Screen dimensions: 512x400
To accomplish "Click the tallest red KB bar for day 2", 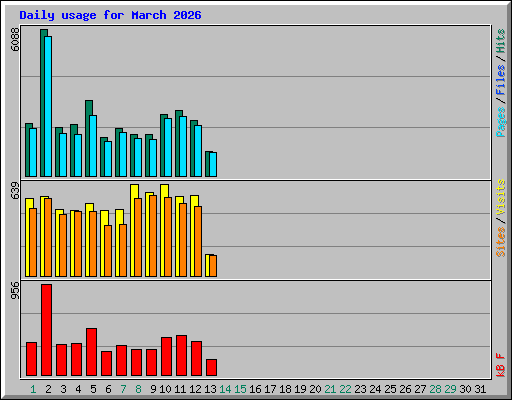I will click(46, 330).
